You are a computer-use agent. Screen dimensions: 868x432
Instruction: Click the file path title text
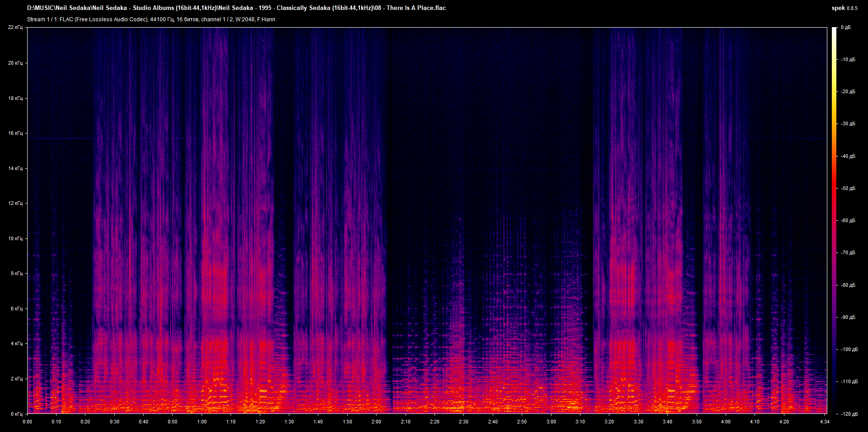coord(236,8)
